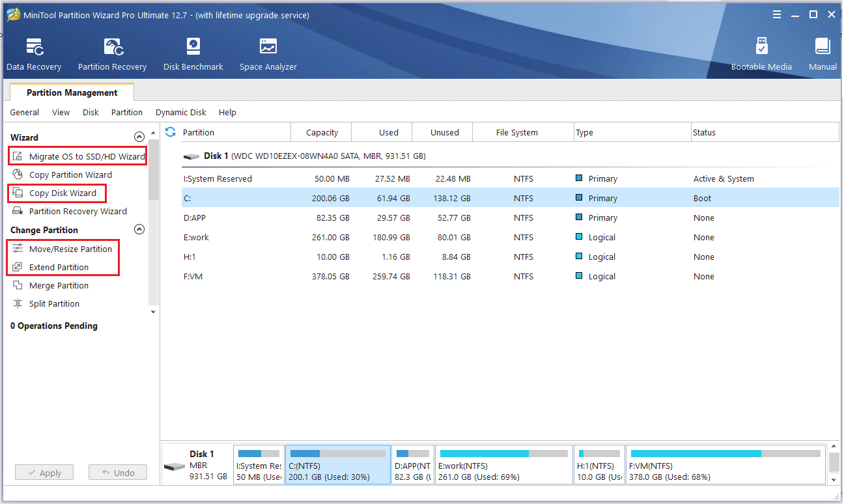Choose Split Partition
844x504 pixels.
tap(54, 303)
